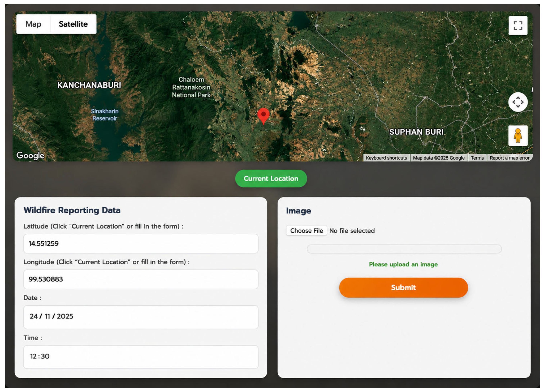Open map camera pan controls icon
This screenshot has height=392, width=544.
pyautogui.click(x=518, y=102)
